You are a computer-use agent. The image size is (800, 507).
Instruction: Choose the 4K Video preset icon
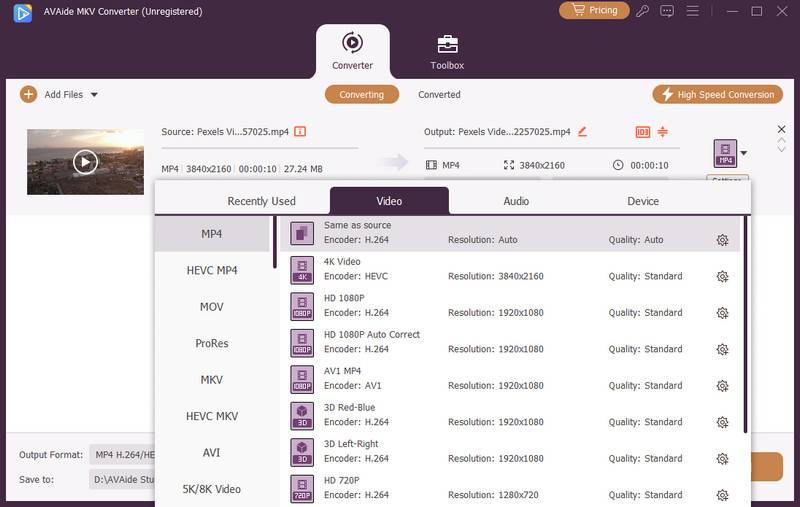(302, 269)
